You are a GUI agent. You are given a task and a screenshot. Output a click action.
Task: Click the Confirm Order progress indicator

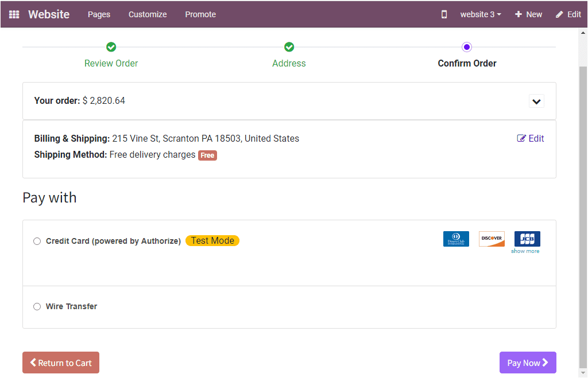tap(467, 47)
